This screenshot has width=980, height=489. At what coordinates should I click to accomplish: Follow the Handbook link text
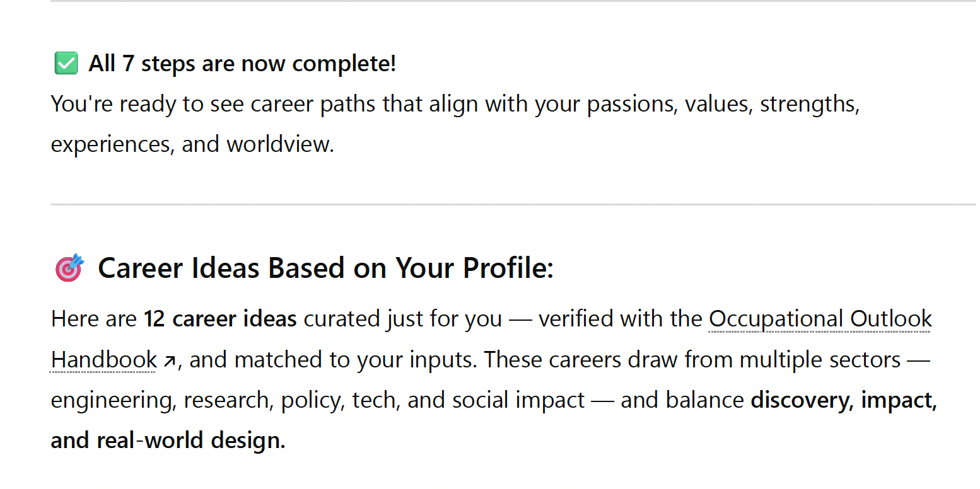coord(104,360)
